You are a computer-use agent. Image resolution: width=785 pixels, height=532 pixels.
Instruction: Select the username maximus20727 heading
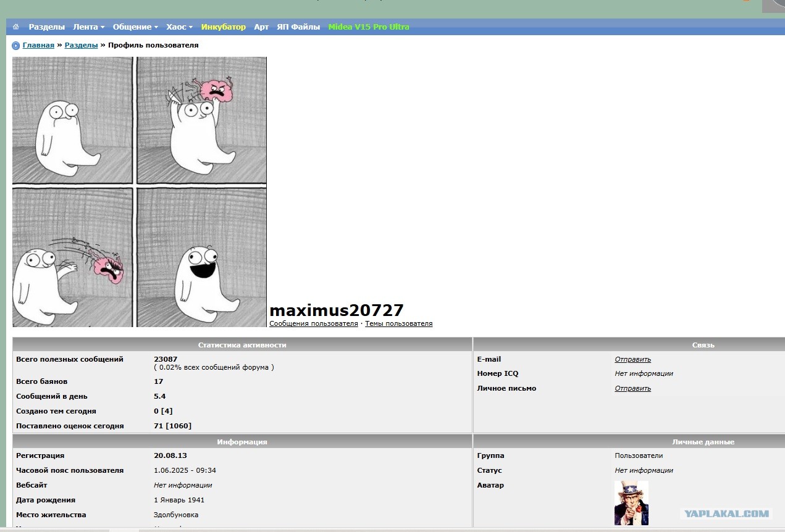coord(337,310)
